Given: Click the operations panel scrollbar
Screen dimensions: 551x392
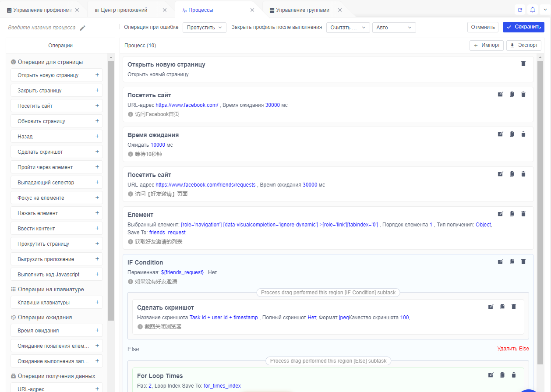Looking at the screenshot, I should [111, 191].
